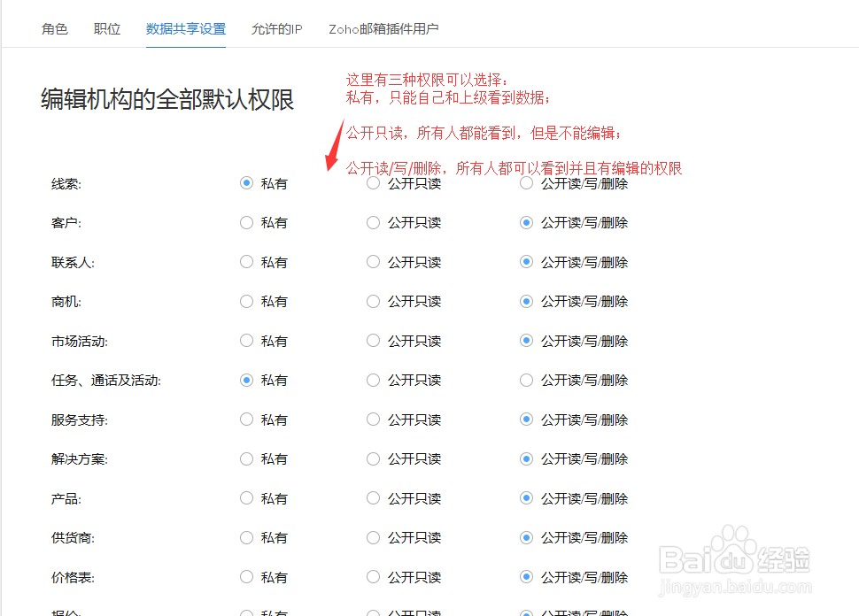
Task: Open the Zoho邮箱插件用户 tab
Action: point(383,29)
